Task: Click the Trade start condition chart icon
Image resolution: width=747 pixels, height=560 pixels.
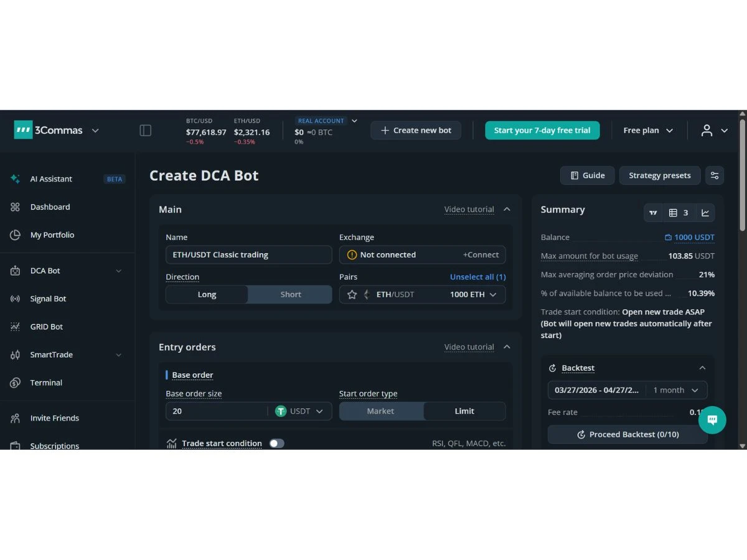Action: [x=172, y=444]
